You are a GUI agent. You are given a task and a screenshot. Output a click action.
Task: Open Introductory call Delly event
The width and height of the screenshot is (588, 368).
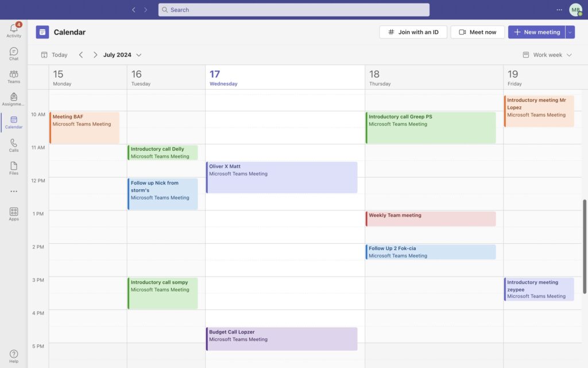tap(163, 152)
